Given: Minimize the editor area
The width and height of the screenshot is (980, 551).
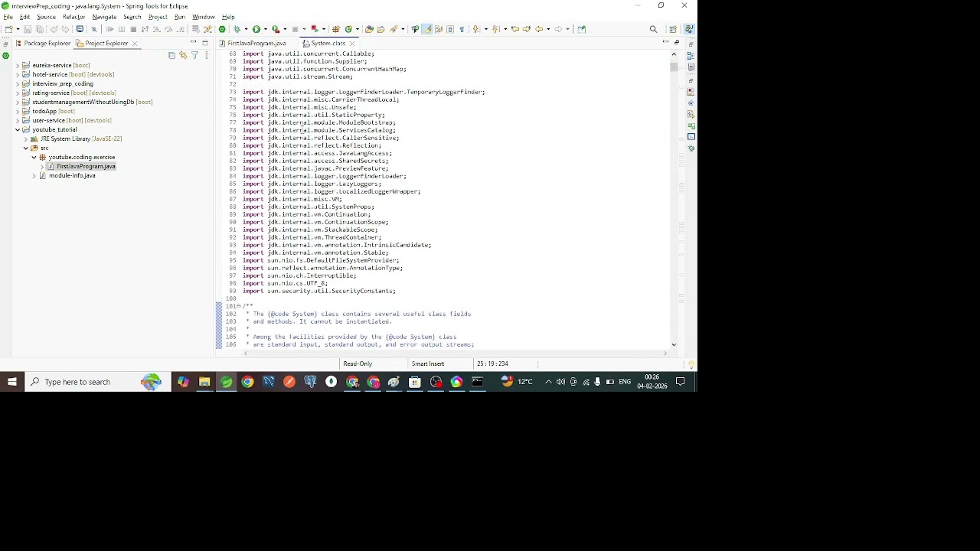Looking at the screenshot, I should (665, 42).
